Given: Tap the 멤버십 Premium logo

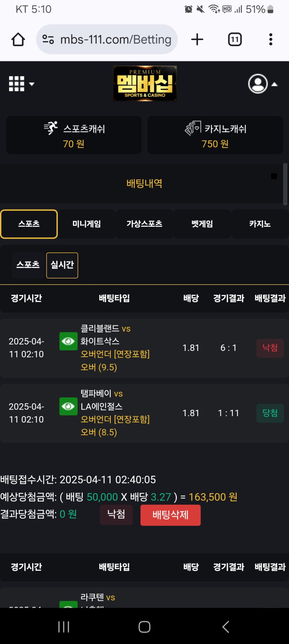Looking at the screenshot, I should coord(145,83).
